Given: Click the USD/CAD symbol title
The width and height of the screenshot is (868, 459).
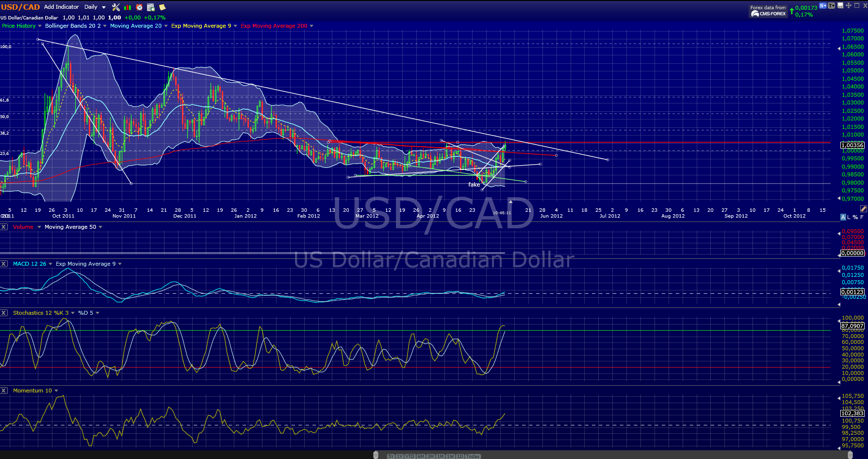Looking at the screenshot, I should coord(20,7).
